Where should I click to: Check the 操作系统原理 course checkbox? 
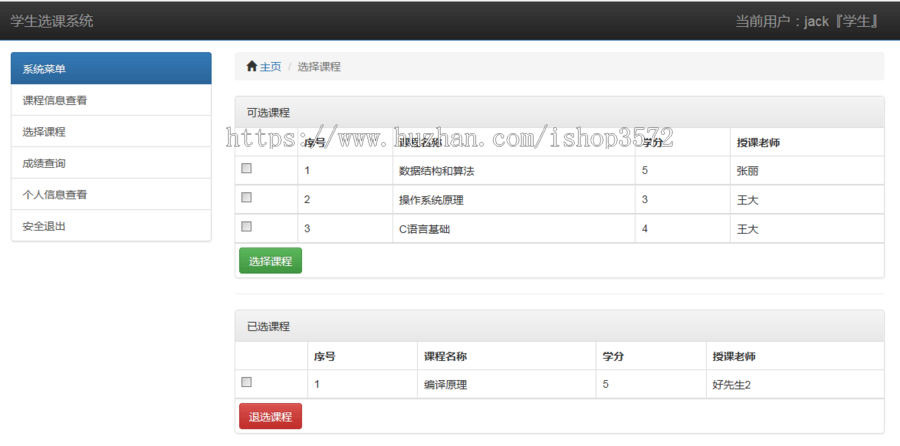coord(246,197)
